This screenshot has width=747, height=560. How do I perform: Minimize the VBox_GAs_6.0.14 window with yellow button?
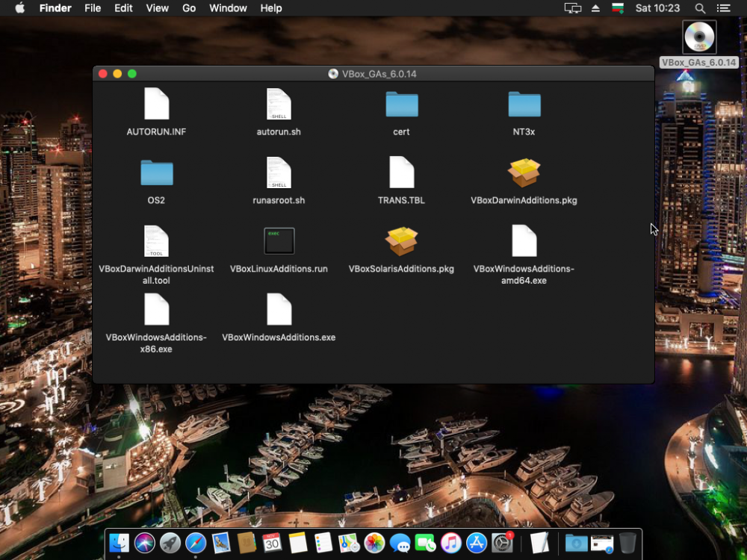pos(117,74)
